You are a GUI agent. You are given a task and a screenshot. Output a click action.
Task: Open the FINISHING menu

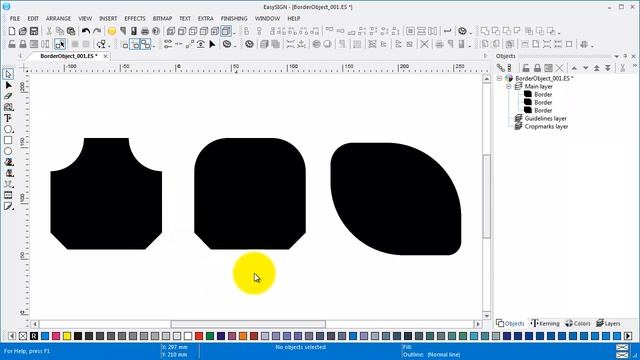pos(234,18)
